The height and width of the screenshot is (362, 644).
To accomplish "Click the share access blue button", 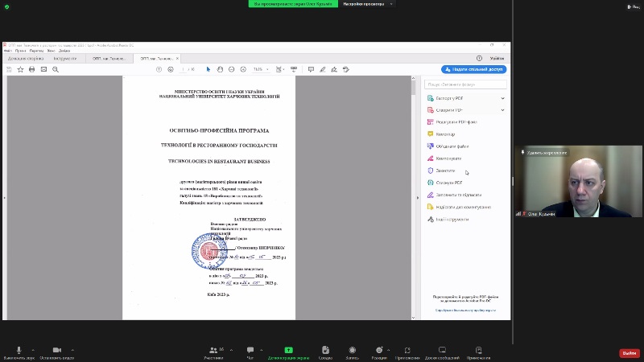I will [x=473, y=69].
